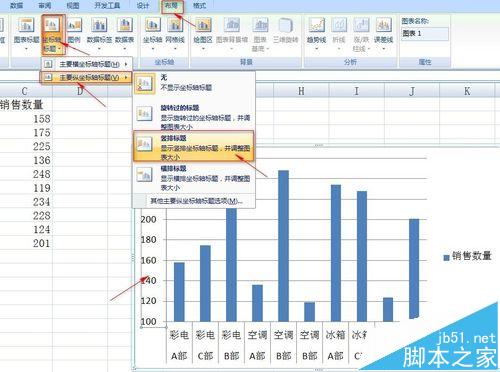Select the cell containing 119
The image size is (500, 372).
[26, 188]
